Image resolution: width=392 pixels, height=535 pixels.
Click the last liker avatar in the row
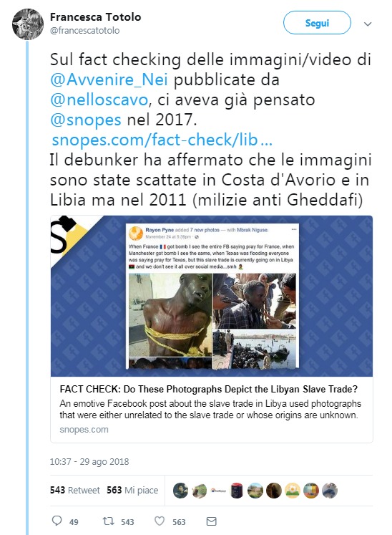point(330,491)
